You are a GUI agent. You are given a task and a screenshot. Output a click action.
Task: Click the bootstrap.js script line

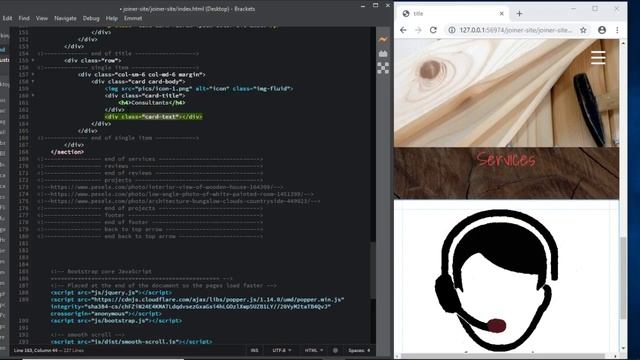tap(116, 321)
